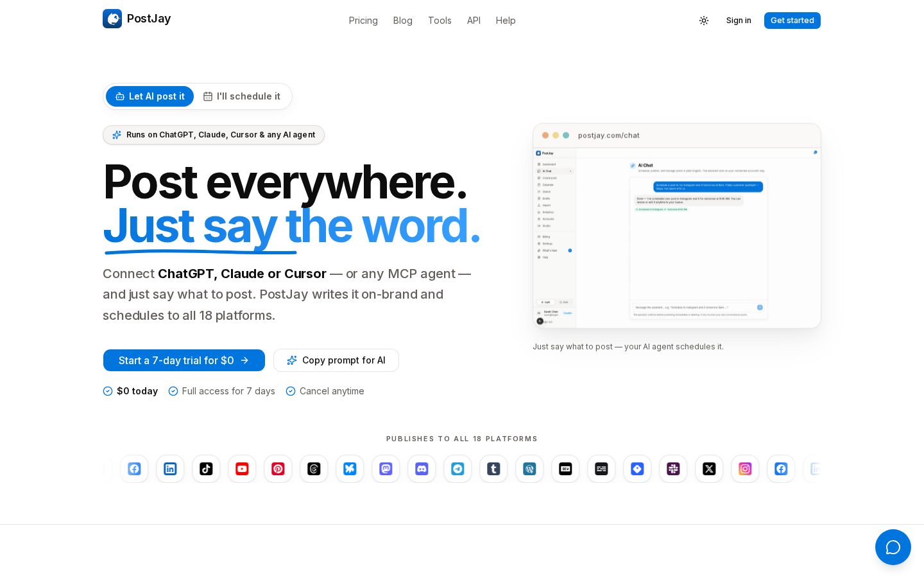This screenshot has height=578, width=924.
Task: Open the Help page
Action: pyautogui.click(x=506, y=21)
